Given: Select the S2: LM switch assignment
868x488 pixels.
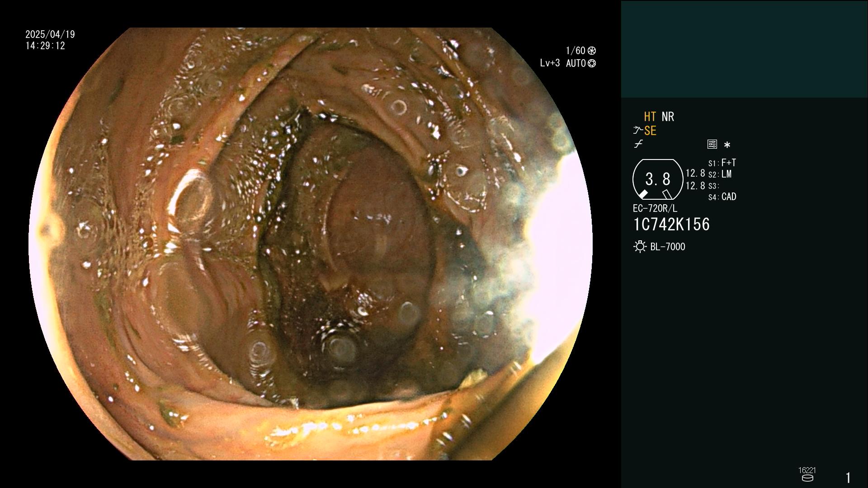Looking at the screenshot, I should tap(720, 174).
